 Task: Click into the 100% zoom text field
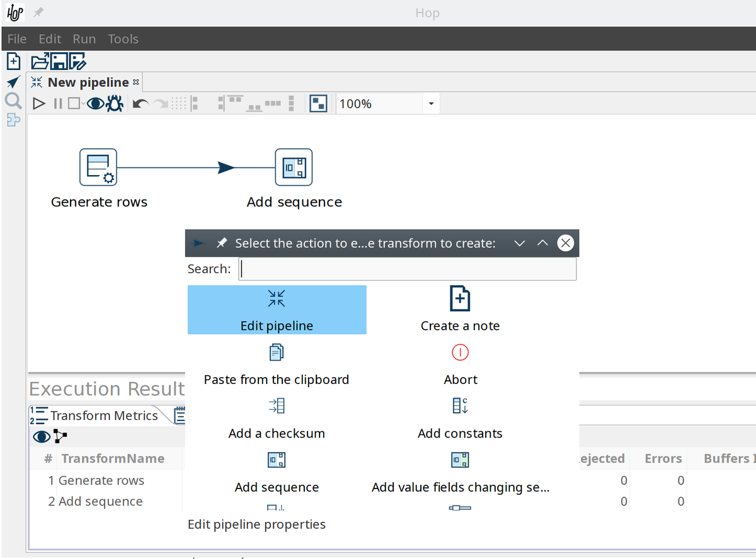[380, 104]
